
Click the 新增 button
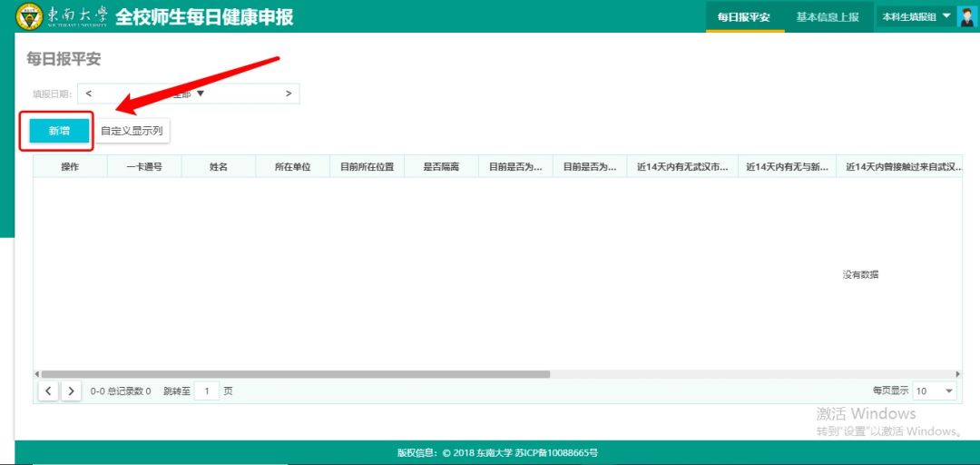[x=59, y=131]
